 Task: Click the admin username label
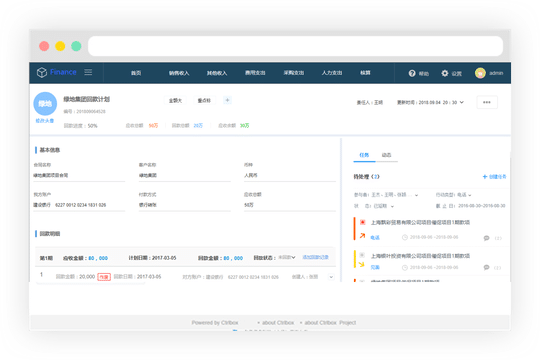496,73
